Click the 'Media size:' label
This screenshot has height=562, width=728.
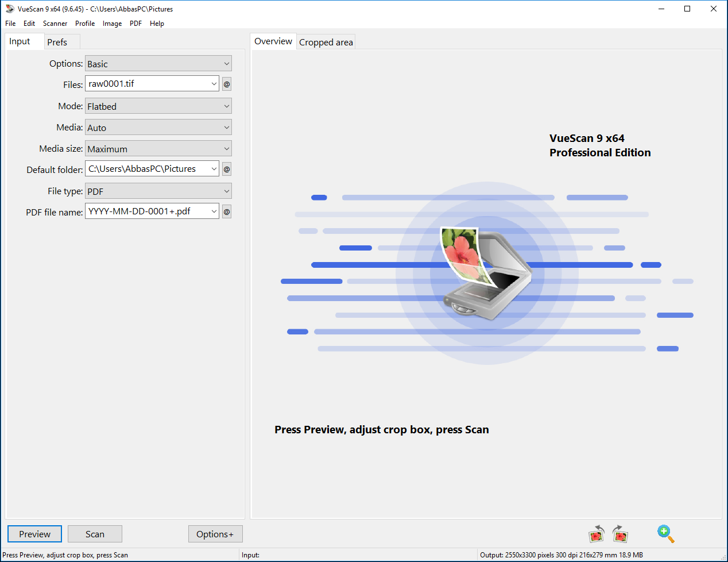[x=61, y=148]
